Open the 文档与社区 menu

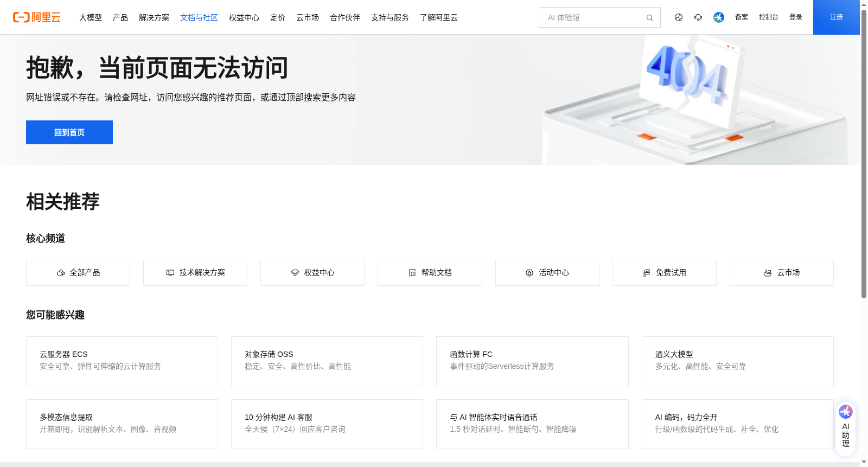coord(199,17)
